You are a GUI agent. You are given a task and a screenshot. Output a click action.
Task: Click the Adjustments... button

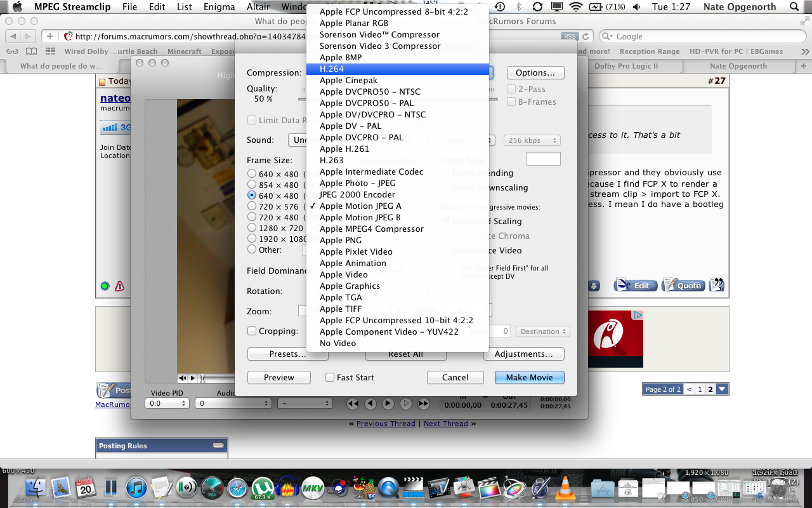click(x=524, y=354)
